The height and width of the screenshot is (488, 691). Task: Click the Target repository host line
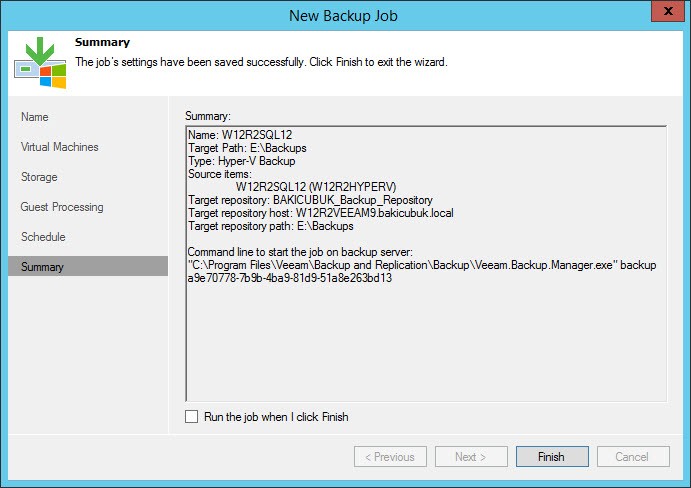(321, 213)
